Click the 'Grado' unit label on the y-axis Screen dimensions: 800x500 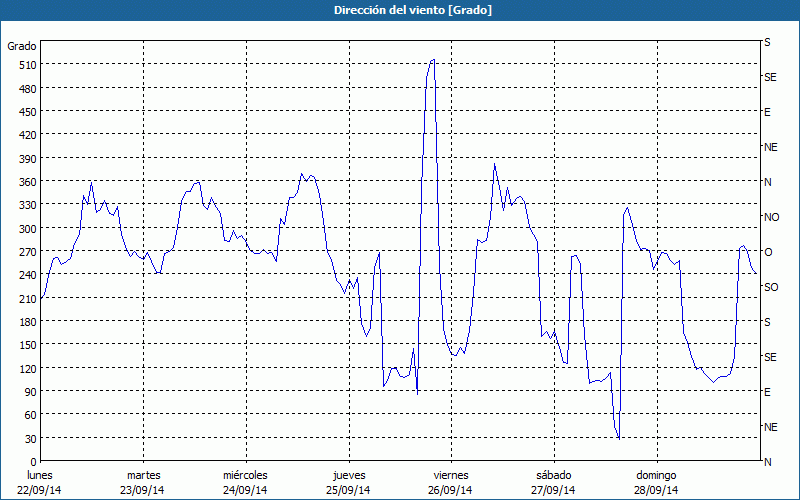pyautogui.click(x=22, y=46)
